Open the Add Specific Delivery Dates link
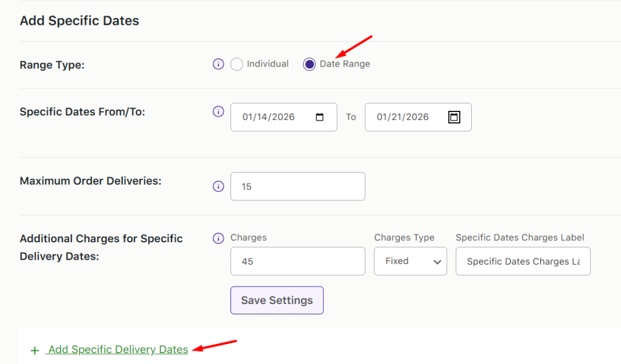The height and width of the screenshot is (364, 621). (x=117, y=349)
